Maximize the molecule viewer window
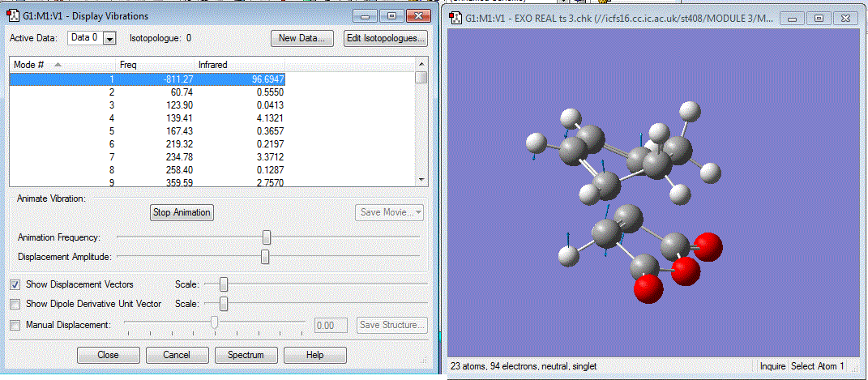 coord(819,19)
